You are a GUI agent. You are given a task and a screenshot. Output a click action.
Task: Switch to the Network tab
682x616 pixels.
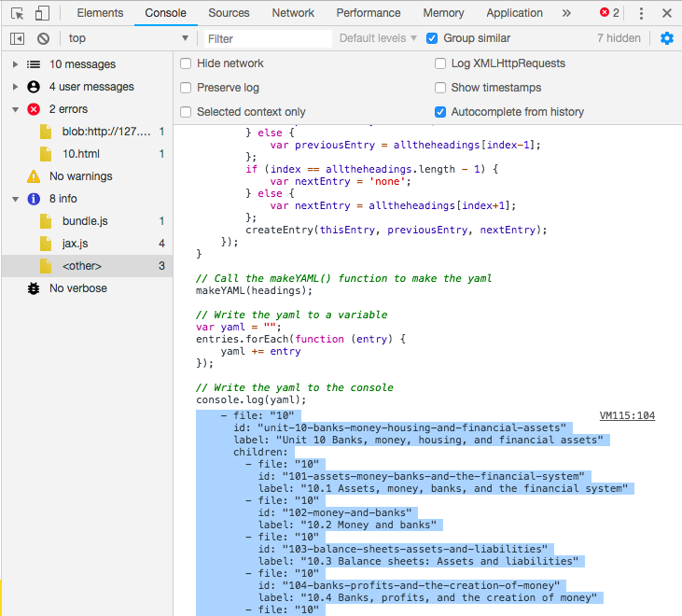293,13
